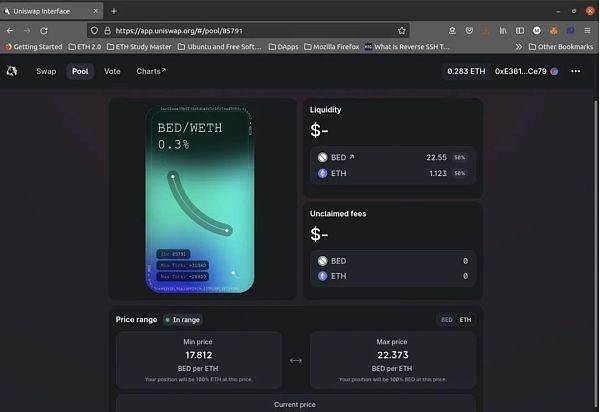Click the download-style icon beside the bookmark star

coord(452,31)
